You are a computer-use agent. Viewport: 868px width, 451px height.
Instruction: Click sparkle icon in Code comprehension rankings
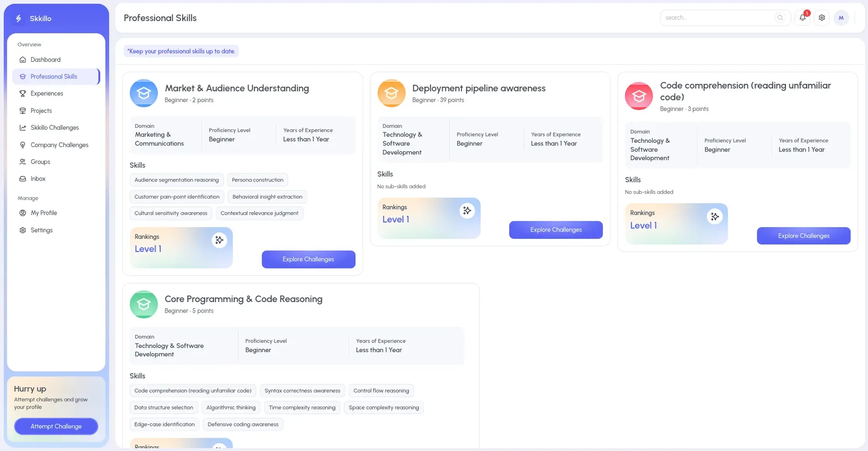tap(715, 217)
